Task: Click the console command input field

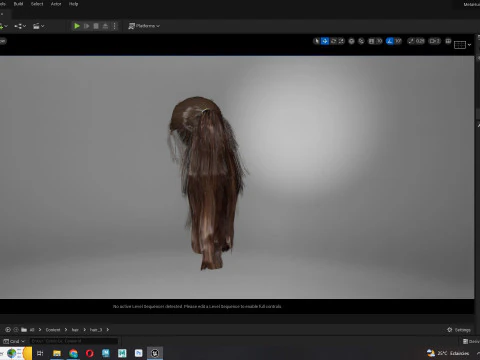Action: pos(74,341)
